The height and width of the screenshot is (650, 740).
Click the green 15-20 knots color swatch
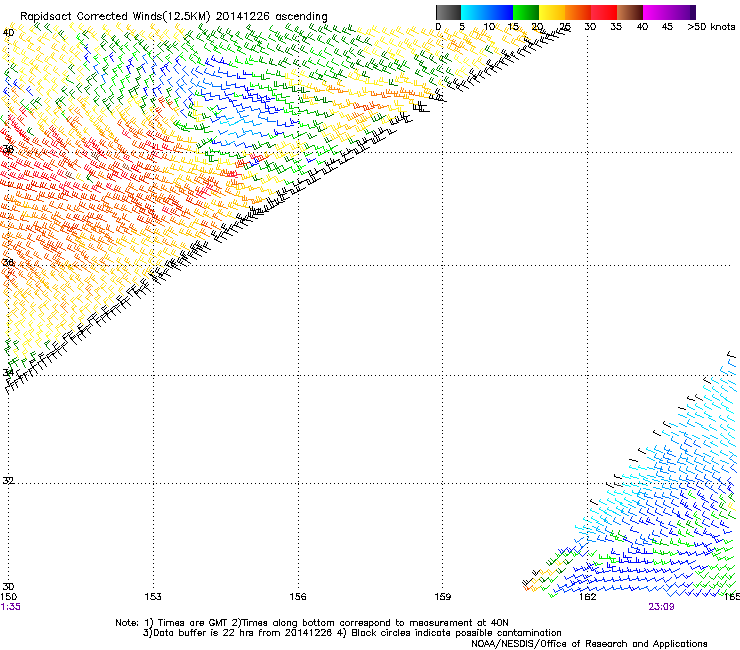(526, 12)
